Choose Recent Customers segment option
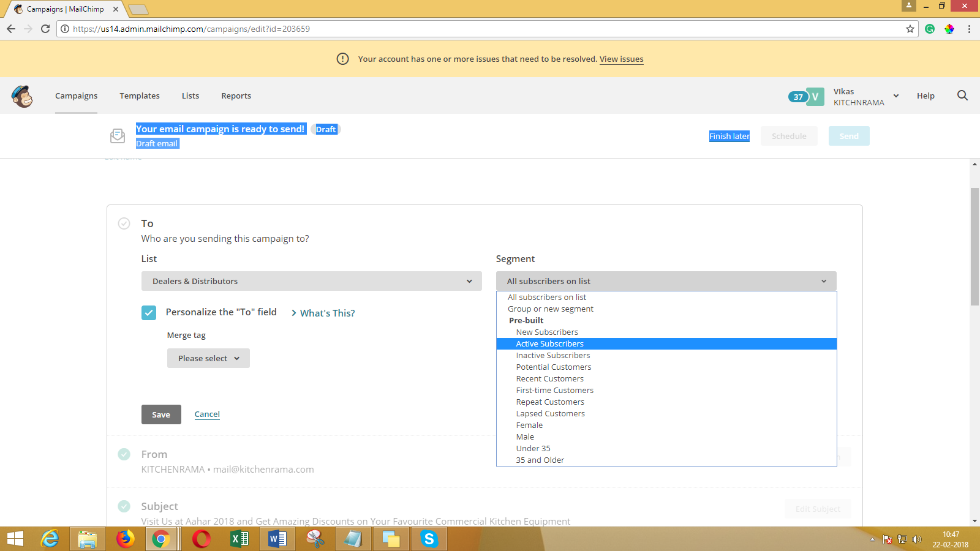The width and height of the screenshot is (980, 551). point(666,378)
